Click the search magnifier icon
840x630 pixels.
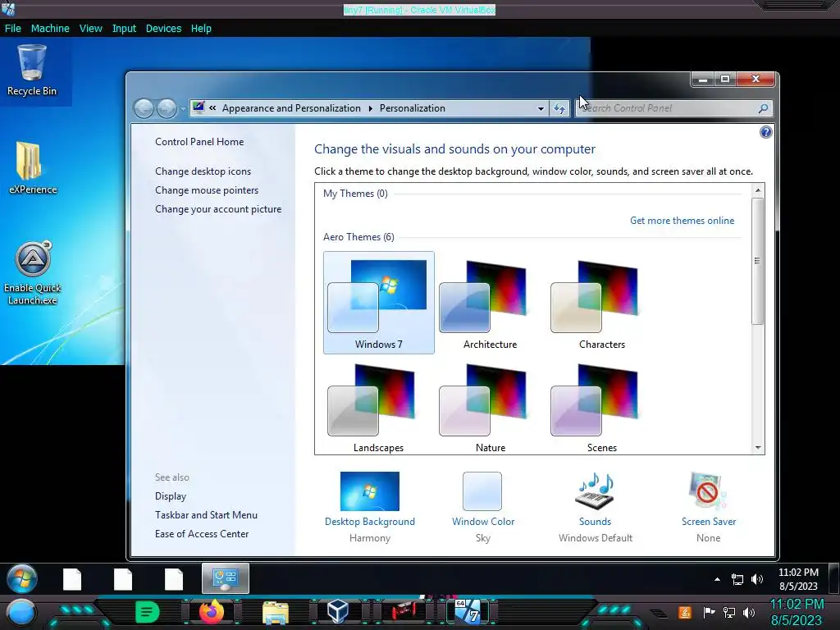click(764, 108)
